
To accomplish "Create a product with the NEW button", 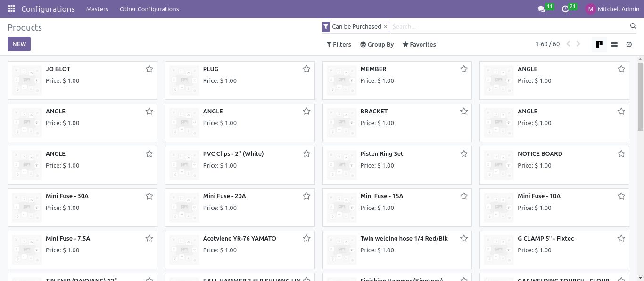I will 19,44.
